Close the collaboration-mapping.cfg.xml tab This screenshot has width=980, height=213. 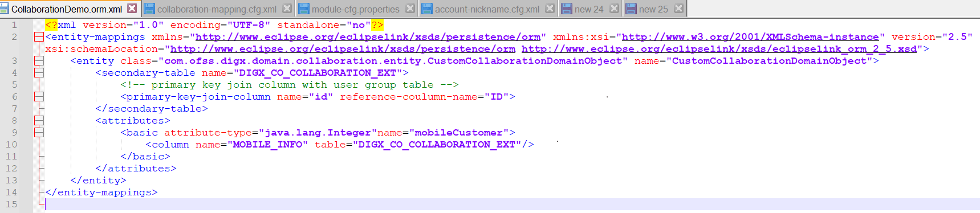287,9
